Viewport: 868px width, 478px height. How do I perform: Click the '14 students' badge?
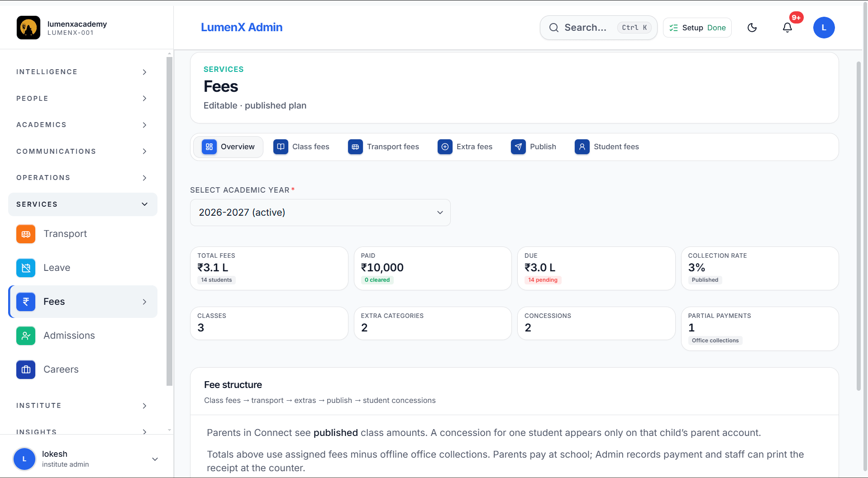point(216,280)
